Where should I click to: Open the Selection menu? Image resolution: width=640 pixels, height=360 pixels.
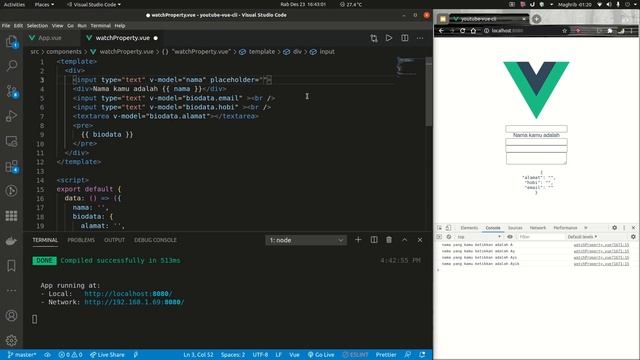coord(37,26)
